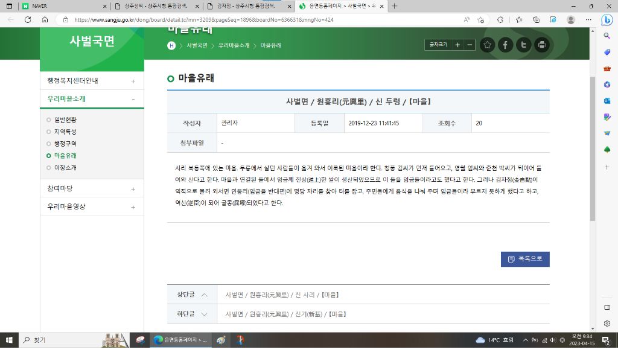Click 사벌국면 breadcrumb link

pyautogui.click(x=197, y=45)
